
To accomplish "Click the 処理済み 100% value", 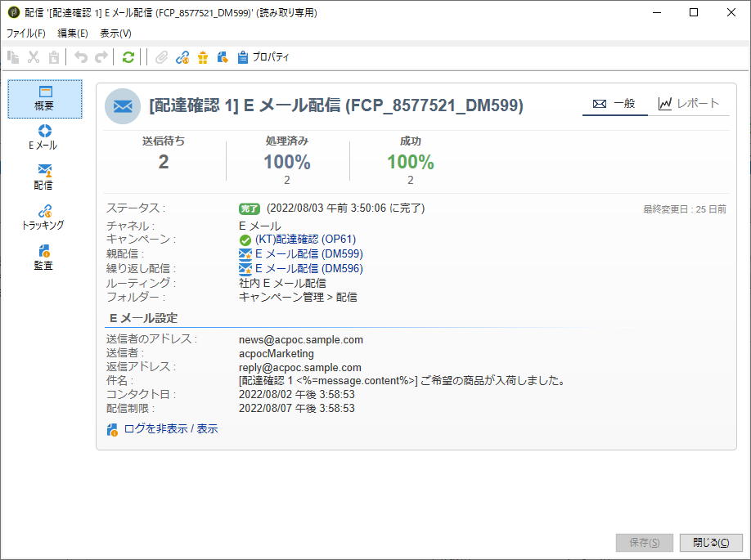I will click(287, 162).
